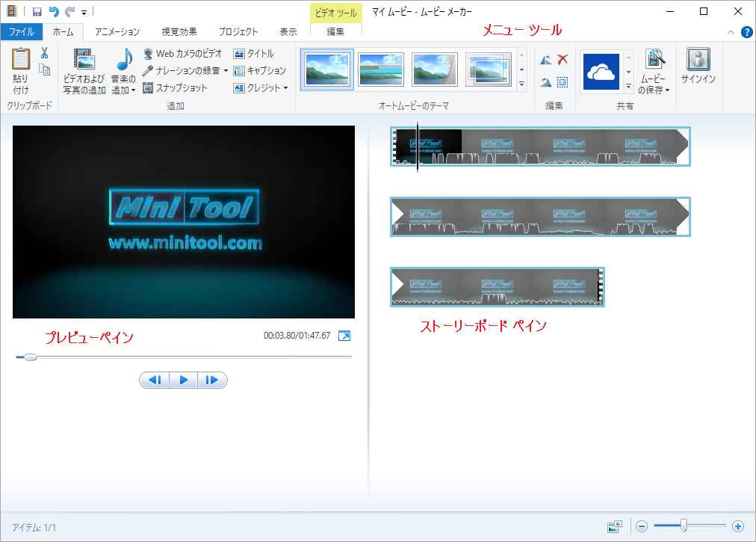This screenshot has width=756, height=542.
Task: Click the OneDrive cloud share icon
Action: (601, 72)
